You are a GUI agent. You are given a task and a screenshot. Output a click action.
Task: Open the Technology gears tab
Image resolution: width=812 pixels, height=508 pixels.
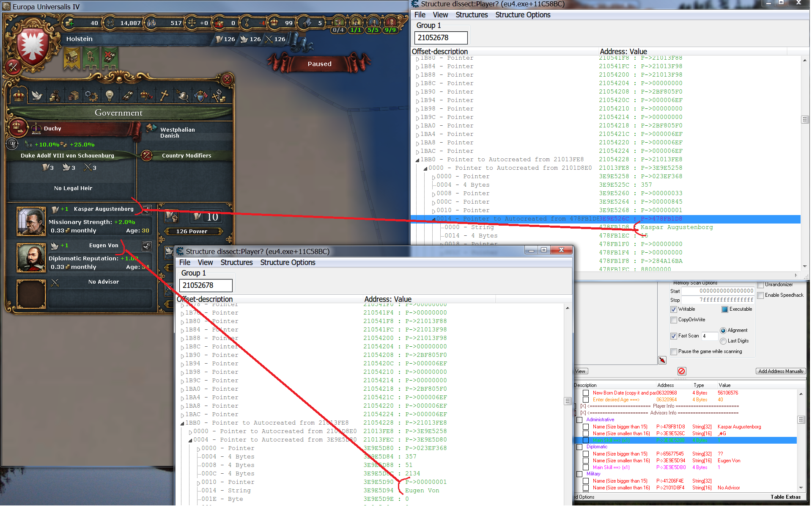(x=91, y=96)
